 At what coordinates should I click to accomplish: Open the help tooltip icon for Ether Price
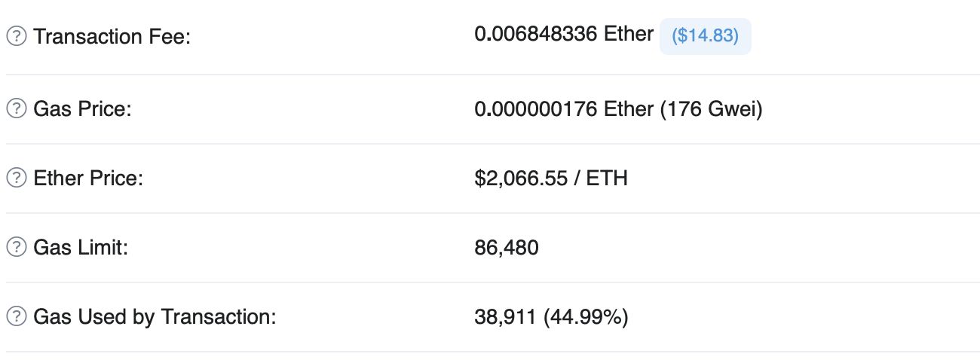click(x=16, y=178)
